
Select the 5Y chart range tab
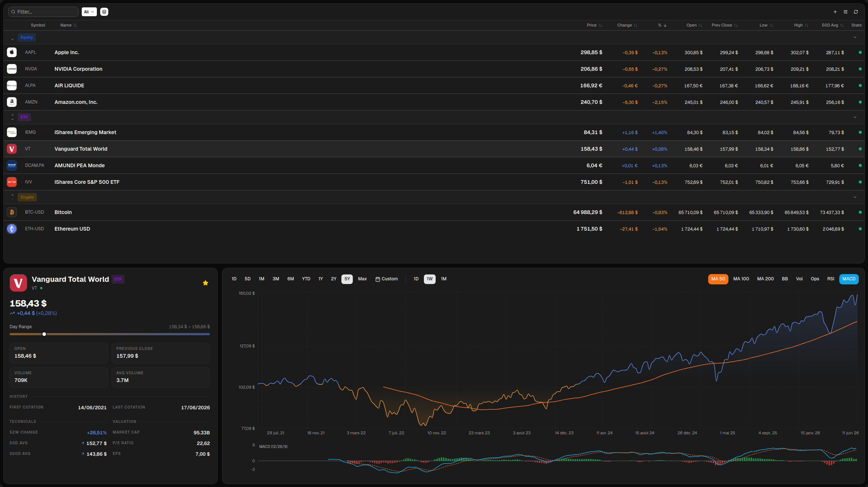[x=347, y=279]
